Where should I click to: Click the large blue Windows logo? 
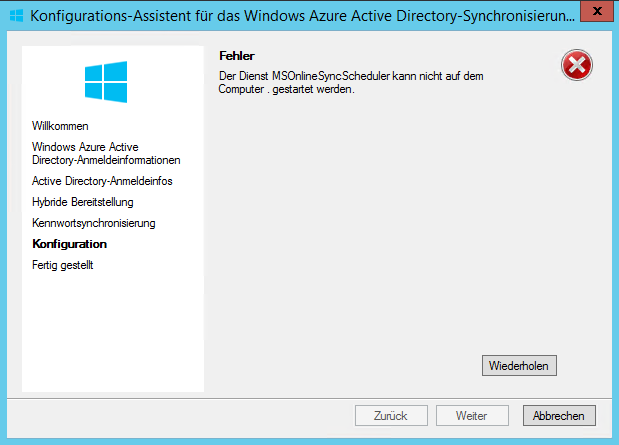(x=105, y=79)
